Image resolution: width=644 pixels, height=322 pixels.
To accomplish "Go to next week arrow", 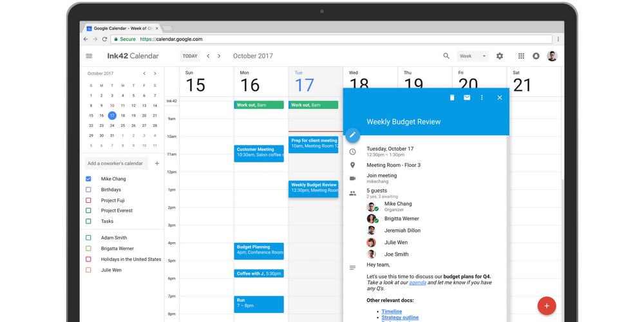I will pos(219,56).
